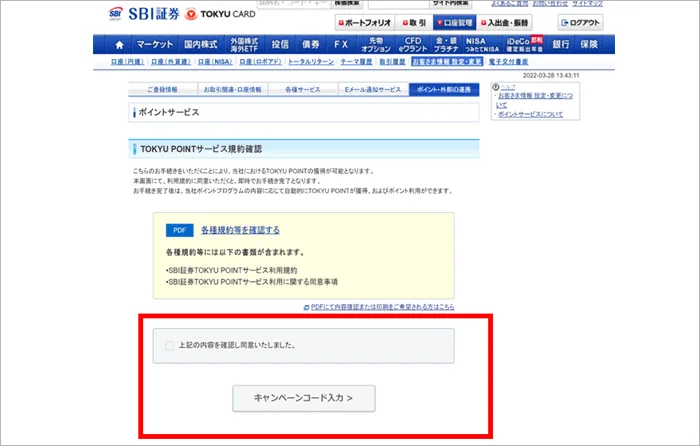
Task: Open PDFにて内容確認または印刷 link
Action: click(x=382, y=307)
